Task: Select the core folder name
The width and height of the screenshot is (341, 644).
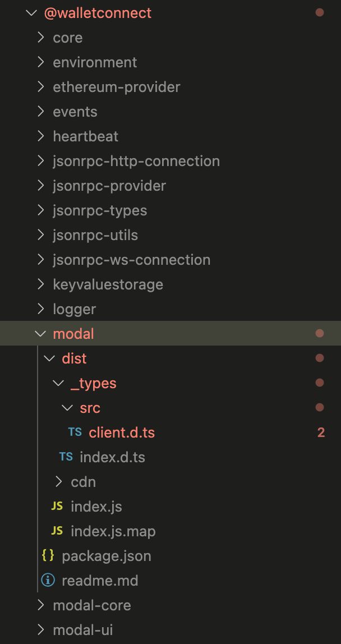Action: 68,38
